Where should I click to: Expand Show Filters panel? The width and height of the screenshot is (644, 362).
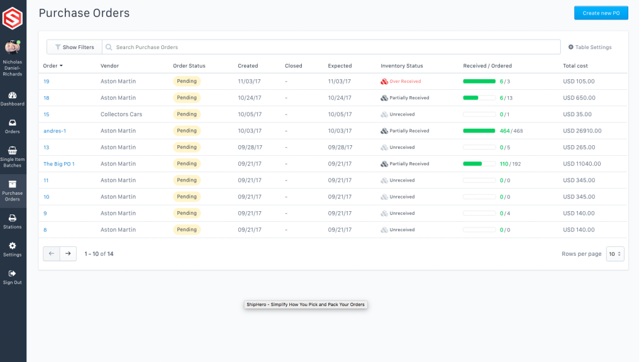[74, 47]
